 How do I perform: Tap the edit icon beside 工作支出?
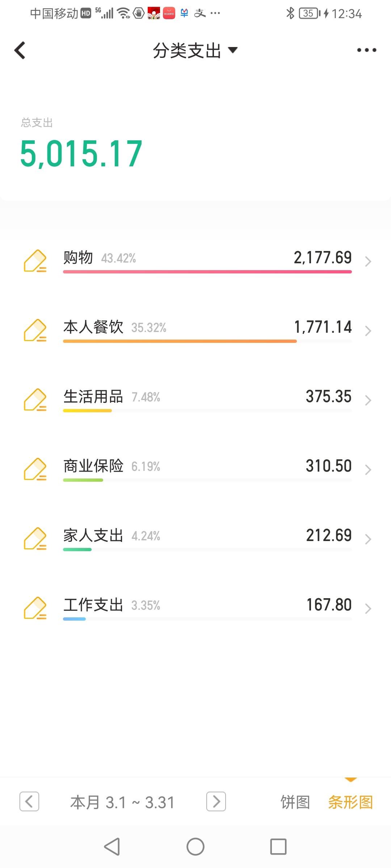[x=35, y=608]
